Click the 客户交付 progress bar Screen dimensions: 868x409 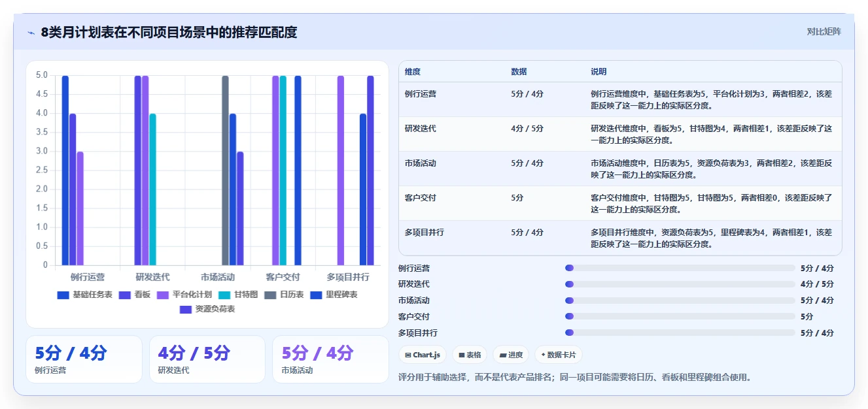[x=680, y=316]
